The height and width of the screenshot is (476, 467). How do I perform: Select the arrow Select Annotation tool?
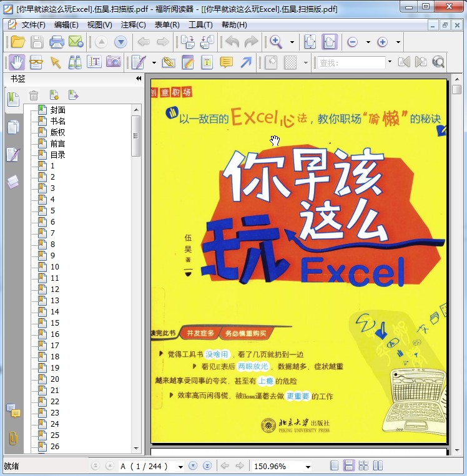[56, 62]
